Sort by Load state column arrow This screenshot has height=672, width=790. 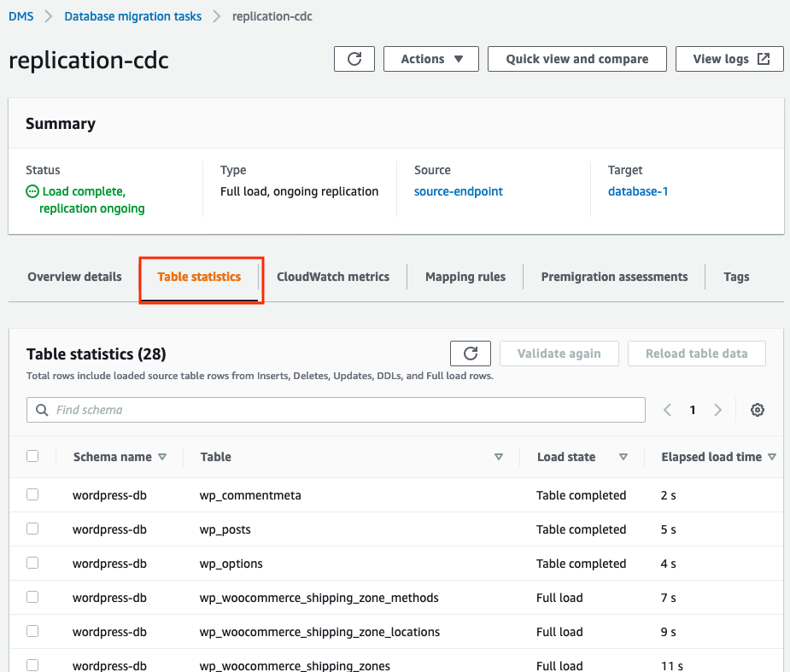tap(623, 457)
